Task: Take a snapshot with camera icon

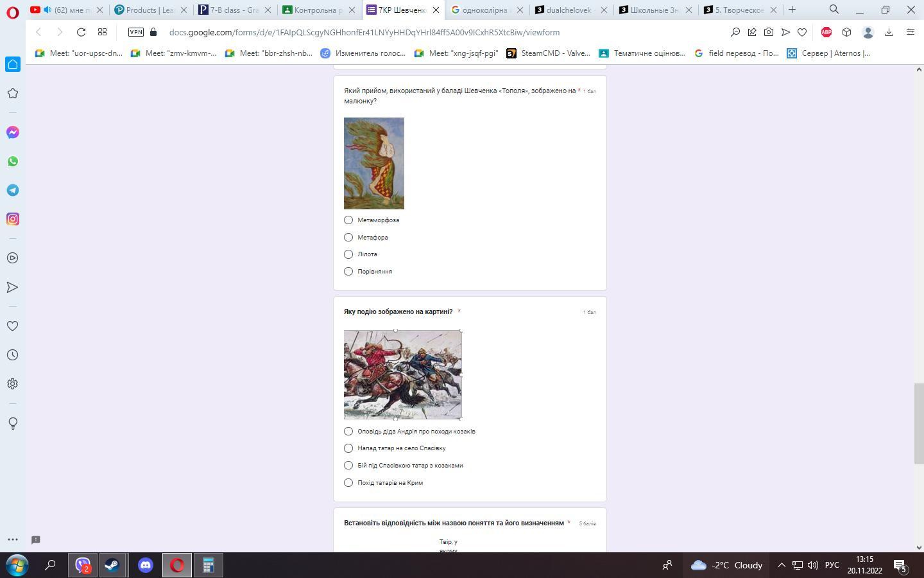Action: pos(769,32)
